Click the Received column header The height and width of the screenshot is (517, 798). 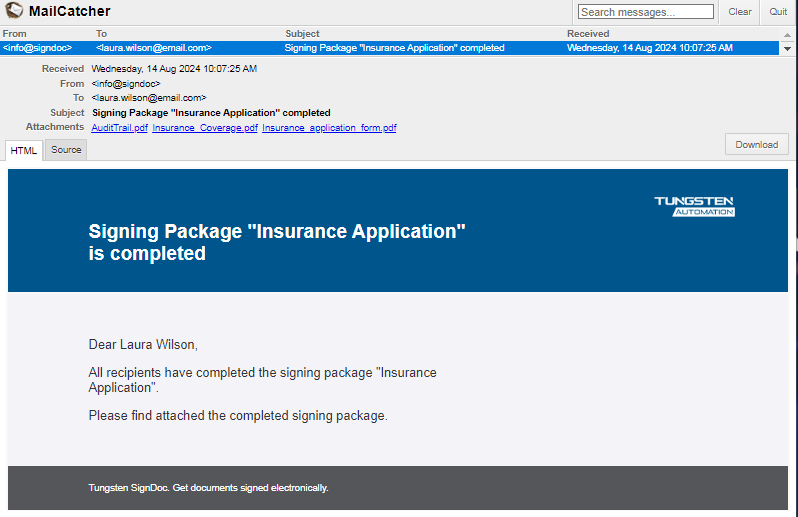[588, 34]
